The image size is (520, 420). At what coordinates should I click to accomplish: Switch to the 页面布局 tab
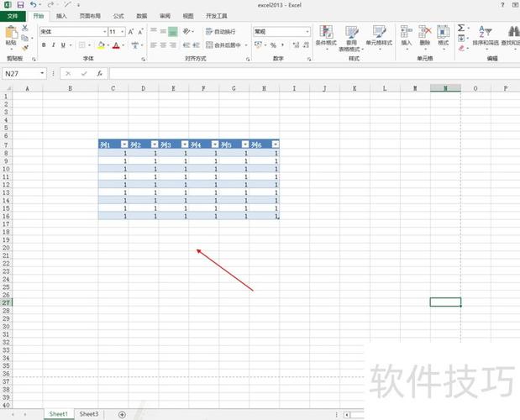(x=90, y=16)
